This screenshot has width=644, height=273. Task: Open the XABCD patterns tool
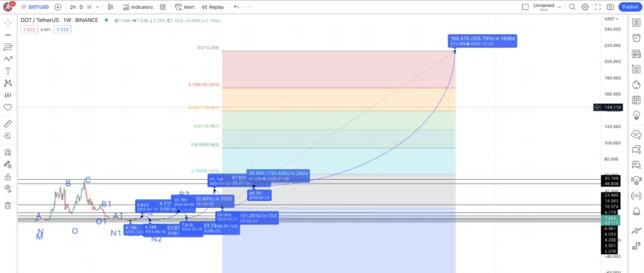point(8,83)
